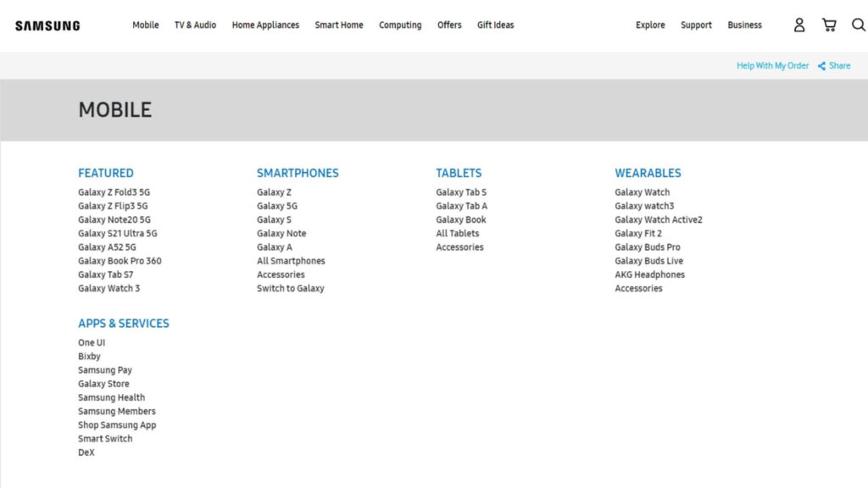The image size is (868, 488).
Task: Open the TV & Audio menu
Action: click(x=195, y=25)
